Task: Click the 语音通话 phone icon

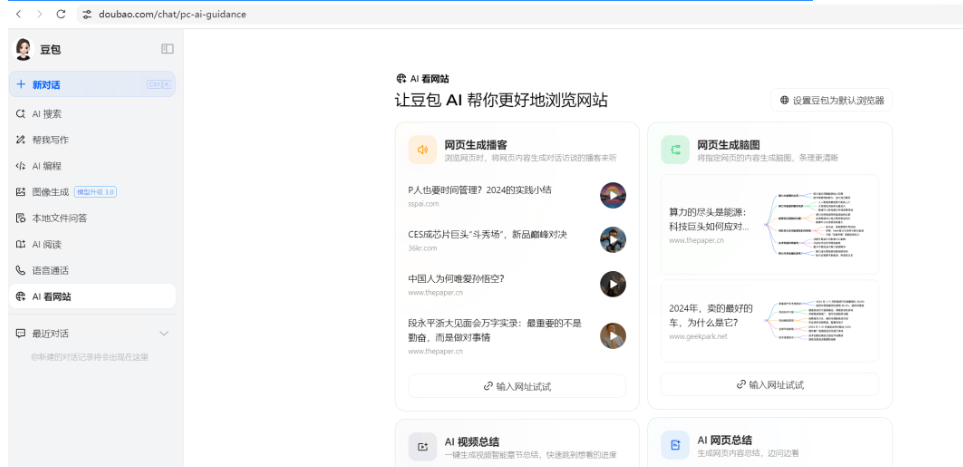Action: click(21, 270)
